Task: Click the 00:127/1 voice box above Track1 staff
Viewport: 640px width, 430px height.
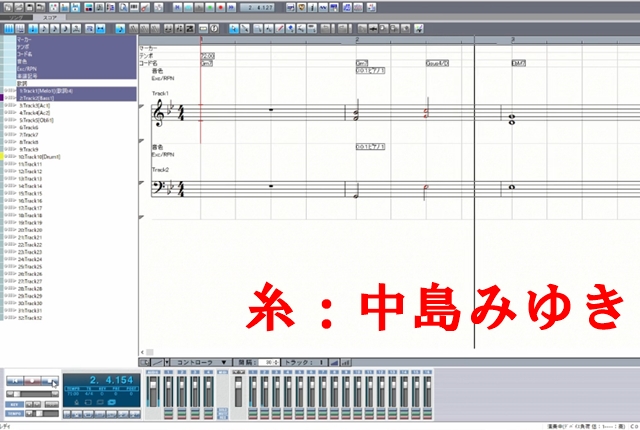Action: click(x=371, y=71)
